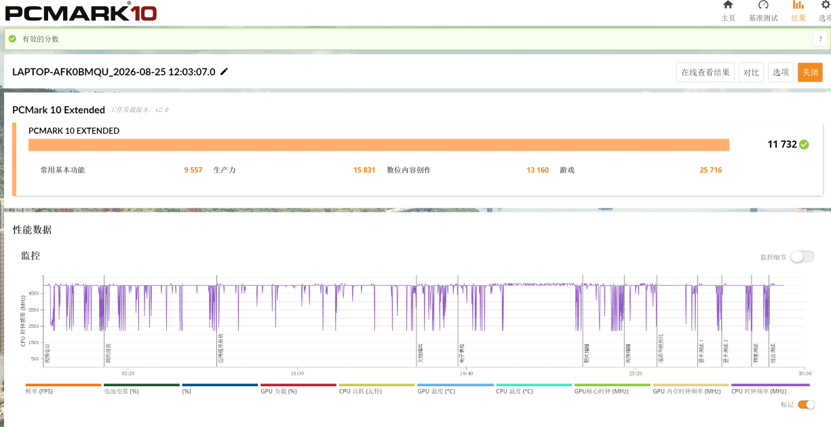Viewport: 831px width, 427px height.
Task: Toggle the GPU核心时钟 (MHz) legend series
Action: [x=612, y=389]
